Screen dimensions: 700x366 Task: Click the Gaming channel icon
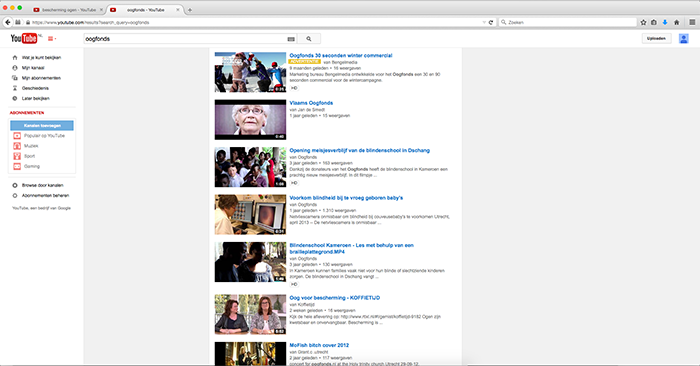17,166
